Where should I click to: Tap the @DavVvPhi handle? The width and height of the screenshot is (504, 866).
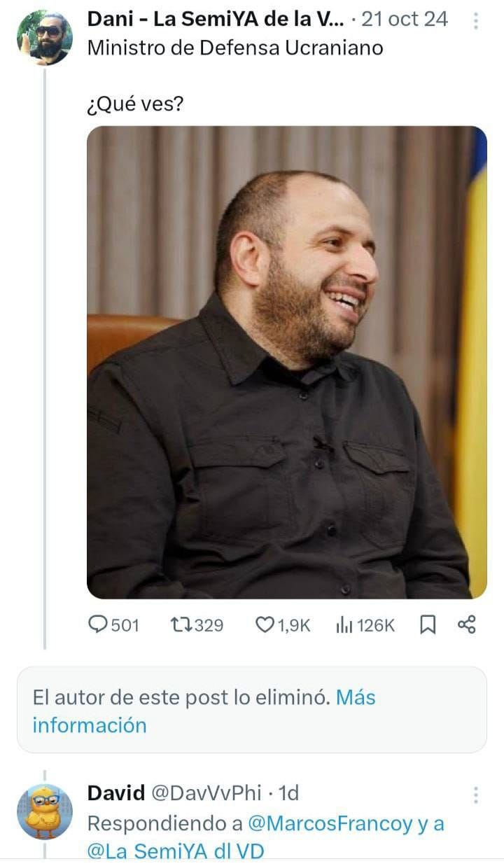[206, 793]
